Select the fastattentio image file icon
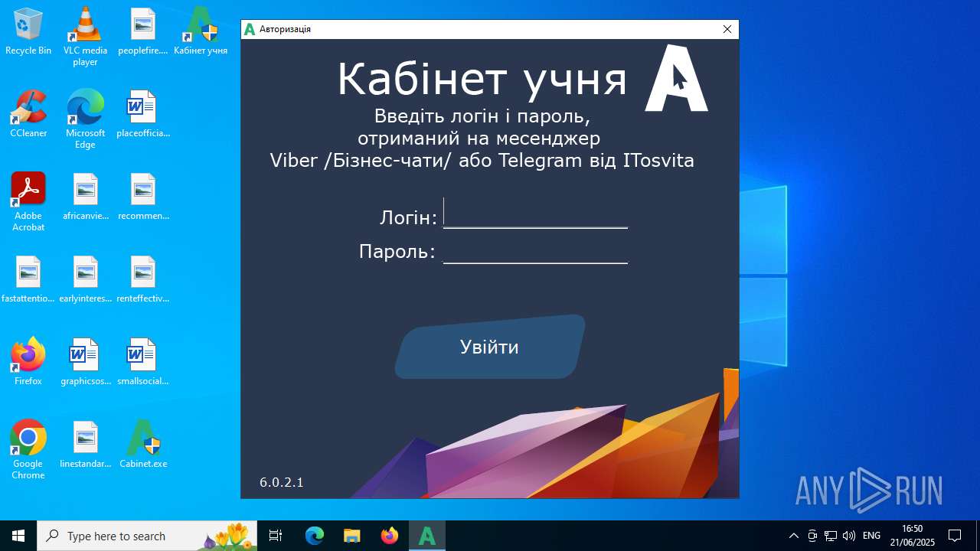 tap(28, 280)
